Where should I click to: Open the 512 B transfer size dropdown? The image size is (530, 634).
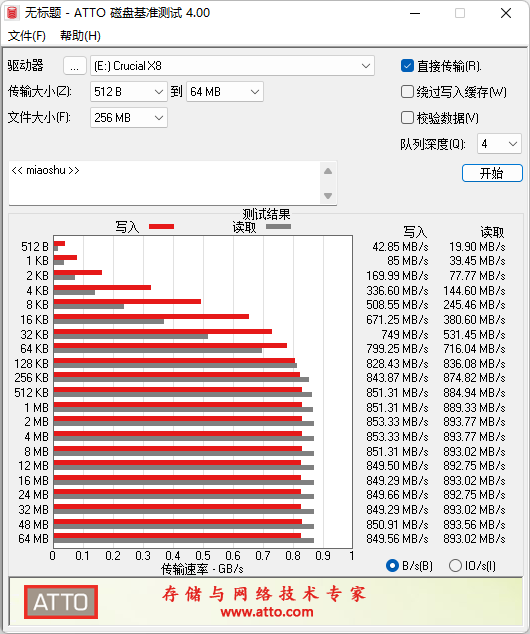[129, 92]
